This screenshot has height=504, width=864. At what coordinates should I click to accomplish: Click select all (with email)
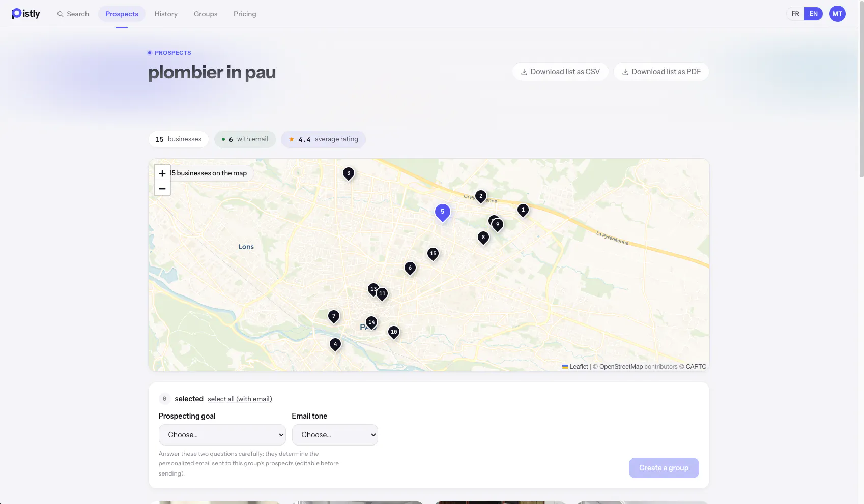point(240,399)
